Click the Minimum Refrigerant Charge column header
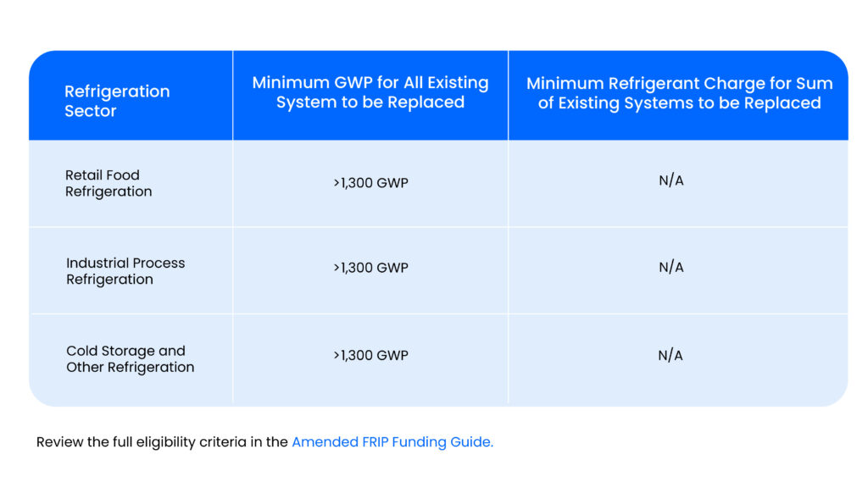Screen dimensions: 868x488 point(679,93)
